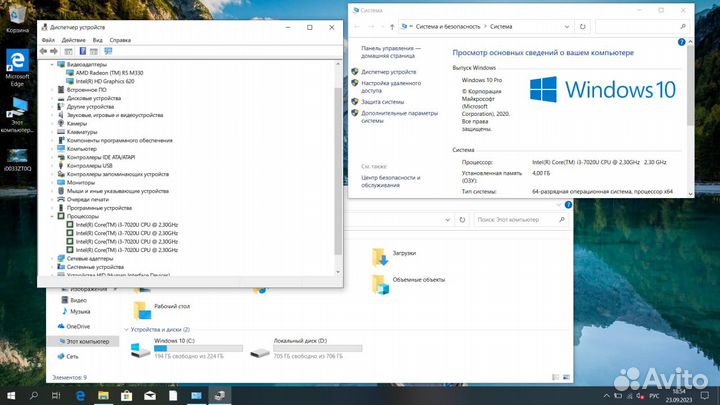Click Система и безопасность in the breadcrumb
Image resolution: width=720 pixels, height=405 pixels.
pyautogui.click(x=448, y=27)
